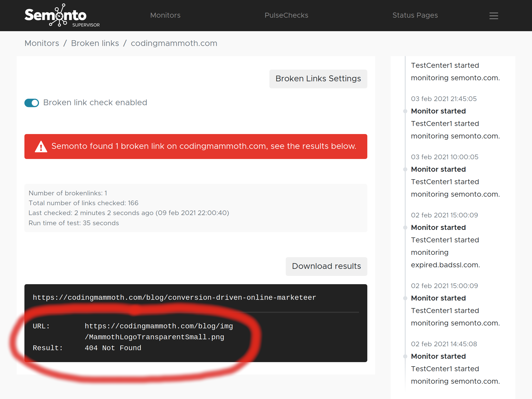Go to Status Pages in navbar
The height and width of the screenshot is (399, 532).
(415, 15)
